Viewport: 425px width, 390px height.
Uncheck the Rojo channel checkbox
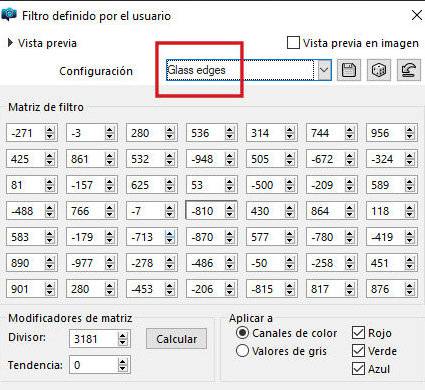tap(358, 333)
